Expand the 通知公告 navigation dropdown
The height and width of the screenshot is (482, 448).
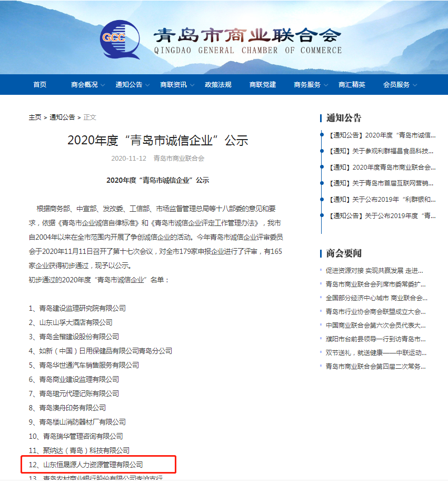(128, 84)
